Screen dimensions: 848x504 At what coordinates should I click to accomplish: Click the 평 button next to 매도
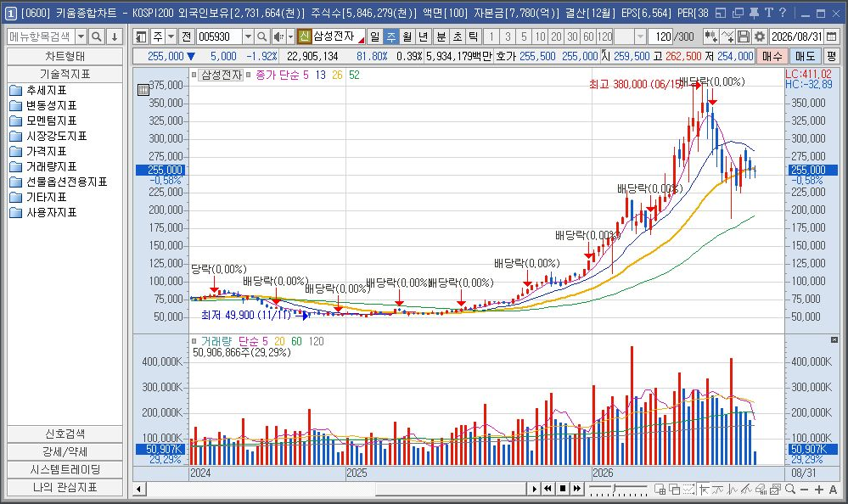coord(831,56)
